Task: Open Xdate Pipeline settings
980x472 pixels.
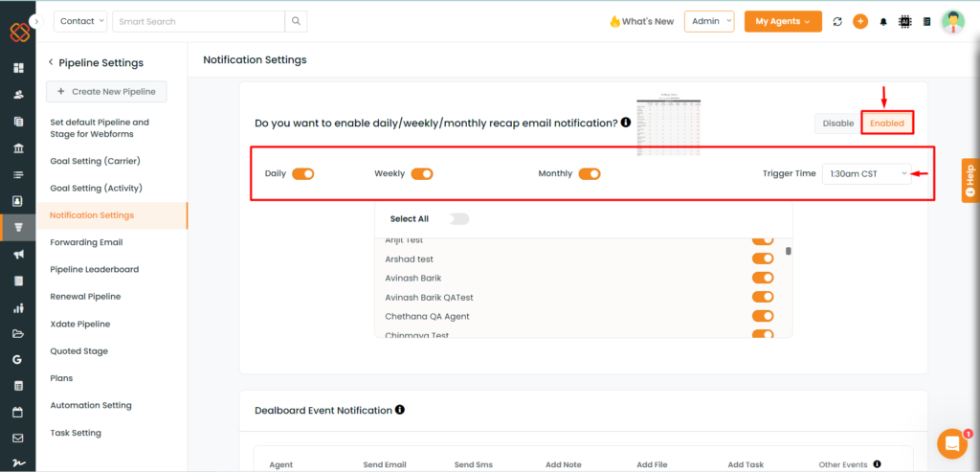Action: (80, 324)
